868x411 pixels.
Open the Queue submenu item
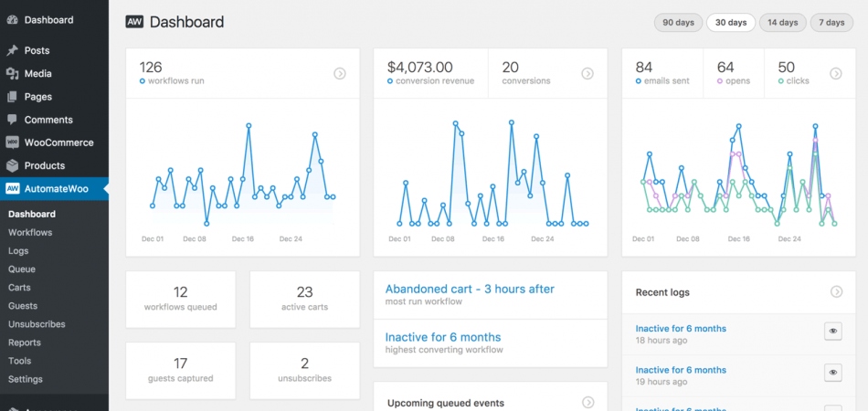(22, 269)
